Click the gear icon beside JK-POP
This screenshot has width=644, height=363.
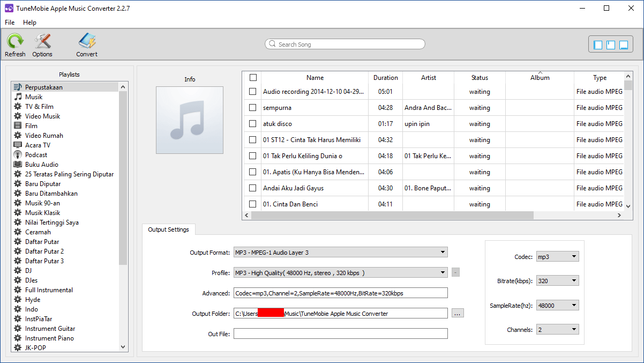(x=18, y=347)
